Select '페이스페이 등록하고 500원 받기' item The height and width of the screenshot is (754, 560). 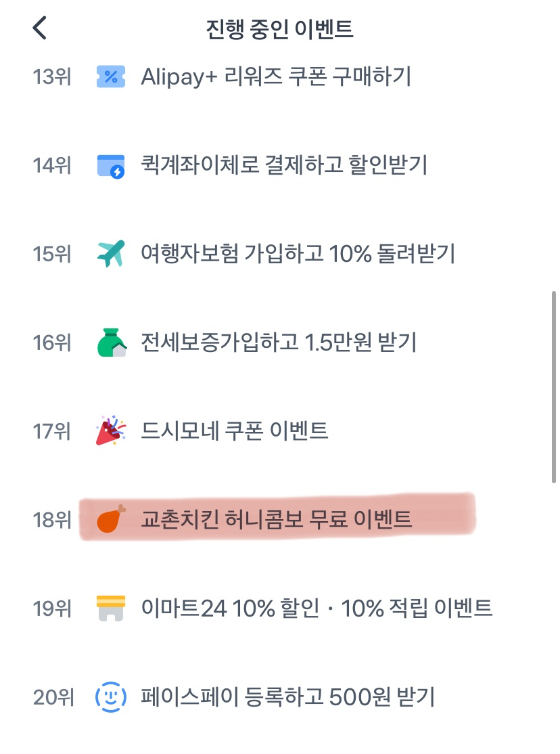pos(287,697)
